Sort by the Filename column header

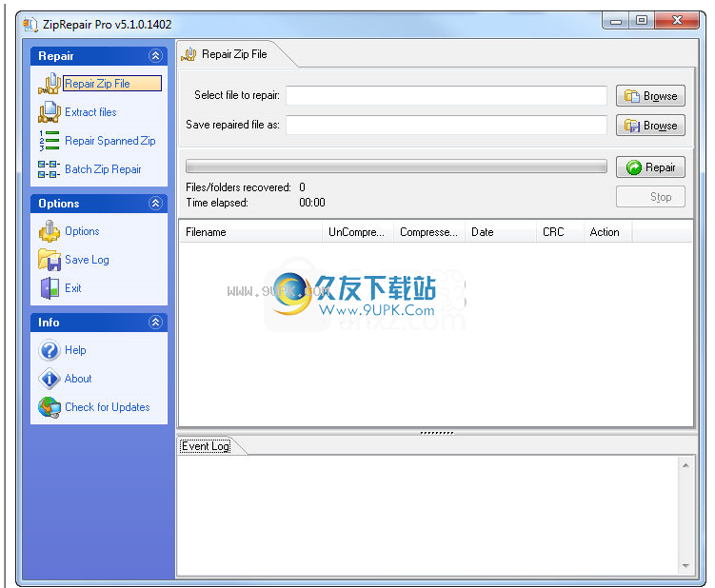pyautogui.click(x=250, y=232)
